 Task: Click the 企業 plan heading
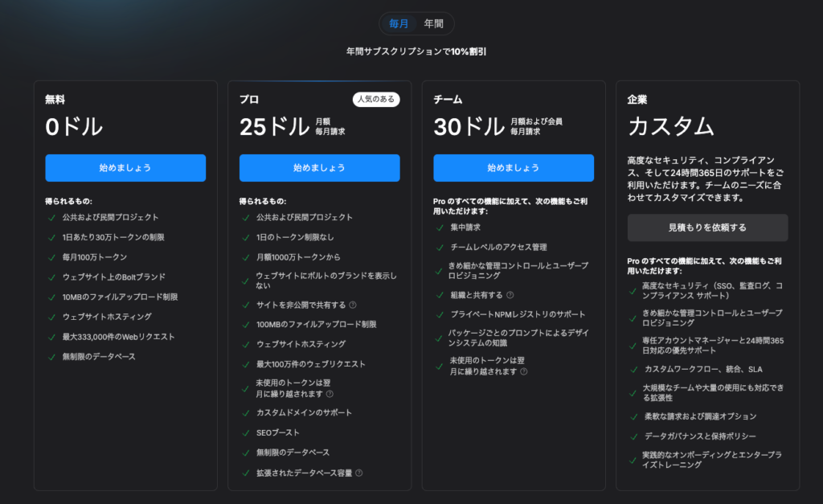(637, 100)
